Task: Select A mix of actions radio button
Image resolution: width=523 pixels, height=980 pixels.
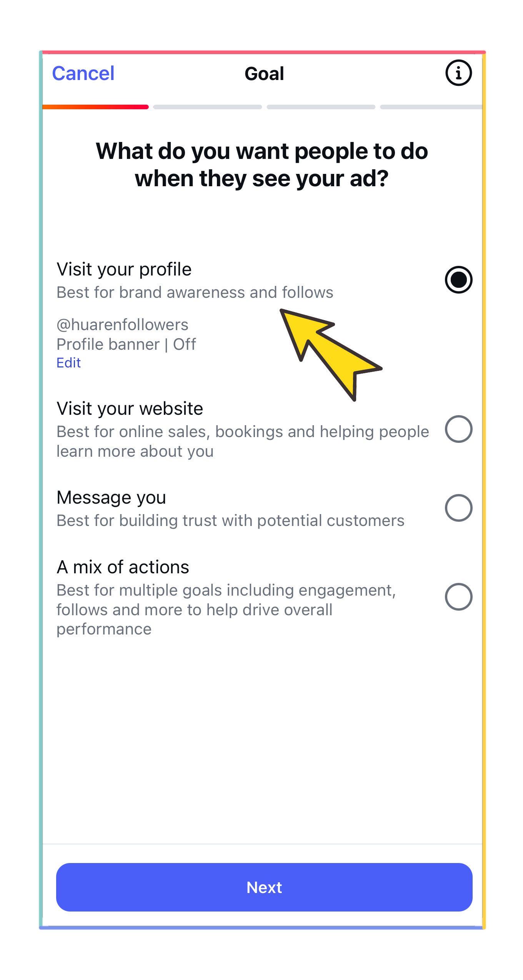Action: 458,597
